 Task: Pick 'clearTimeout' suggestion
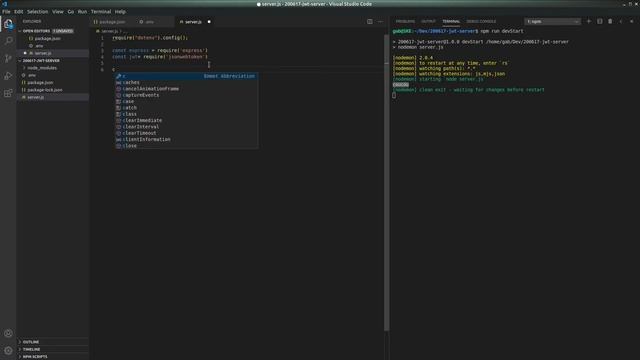pyautogui.click(x=186, y=133)
